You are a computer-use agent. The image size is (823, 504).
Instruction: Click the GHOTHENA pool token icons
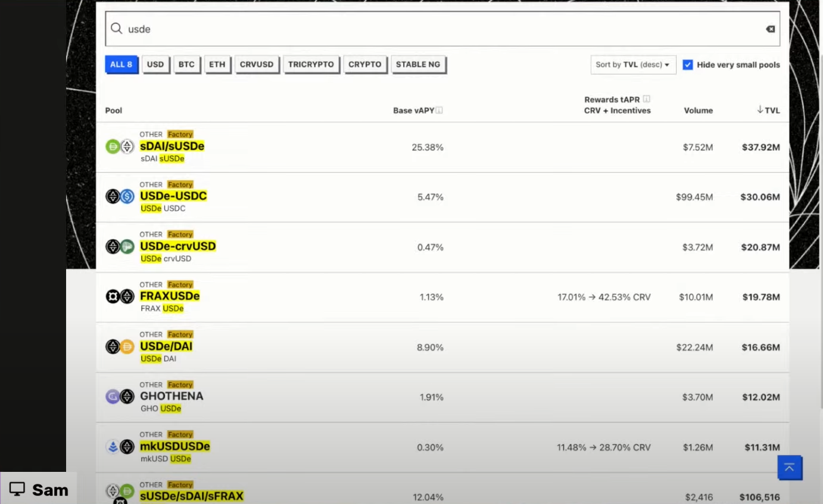pos(120,396)
